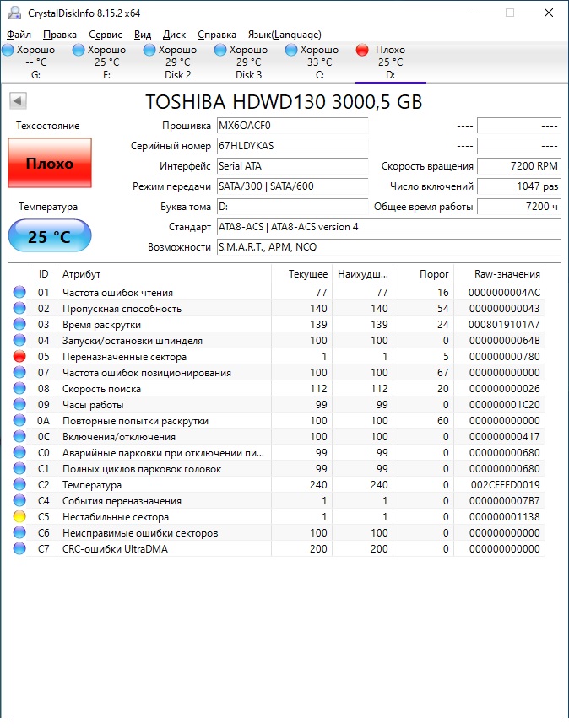This screenshot has height=728, width=569.
Task: Click raw value 002CFFFD0019
Action: pyautogui.click(x=506, y=485)
